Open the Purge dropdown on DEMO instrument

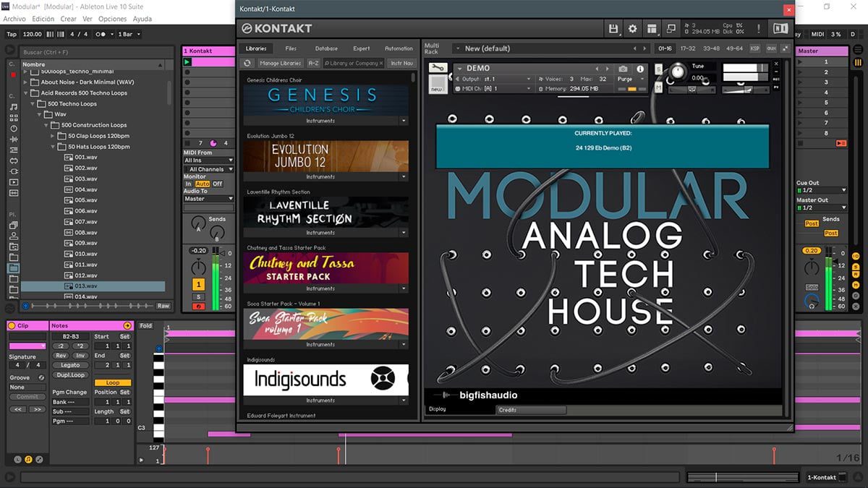click(x=631, y=80)
